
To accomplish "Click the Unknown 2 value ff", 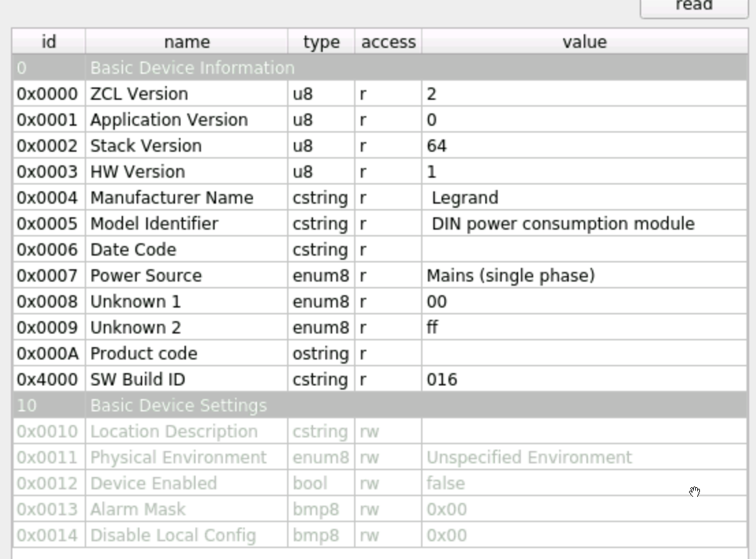I will (584, 328).
